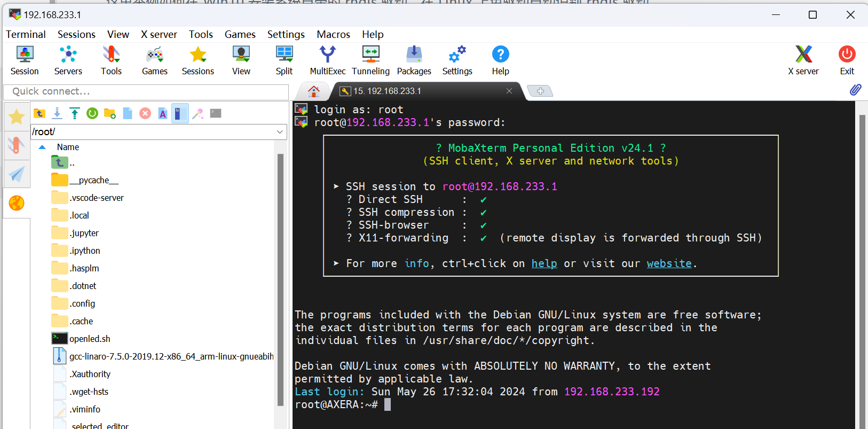
Task: Toggle the file panel view mode icon
Action: point(180,113)
